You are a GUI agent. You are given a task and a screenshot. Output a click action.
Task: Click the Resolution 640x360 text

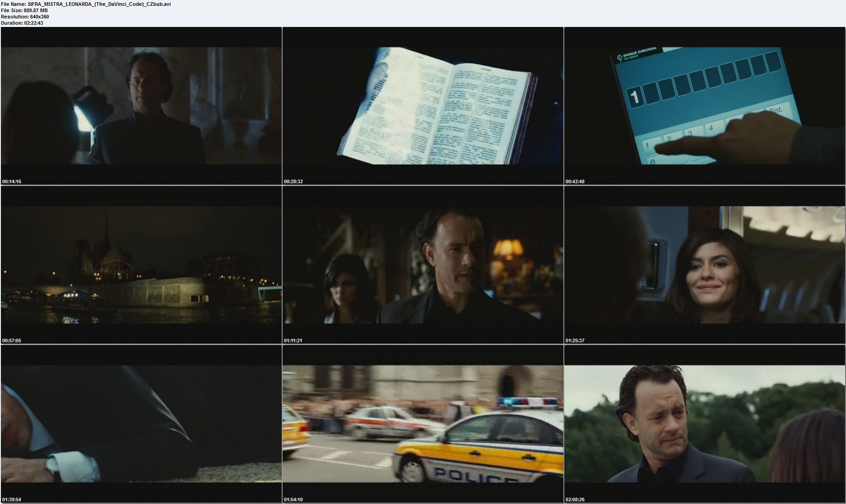[25, 17]
